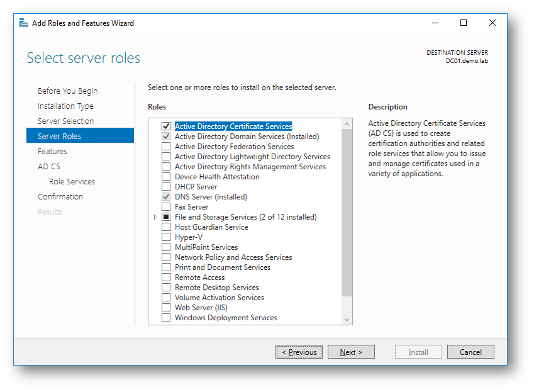Go to Before You Begin step
This screenshot has height=392, width=534.
coord(67,91)
